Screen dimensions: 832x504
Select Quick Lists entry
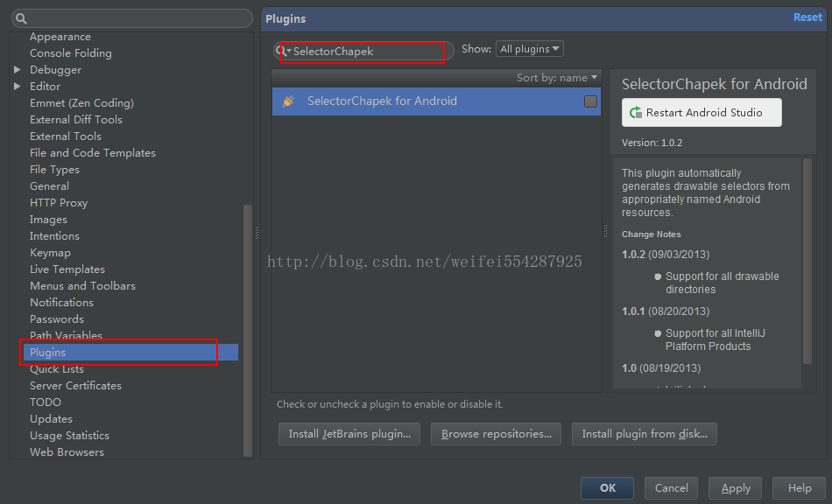point(57,369)
